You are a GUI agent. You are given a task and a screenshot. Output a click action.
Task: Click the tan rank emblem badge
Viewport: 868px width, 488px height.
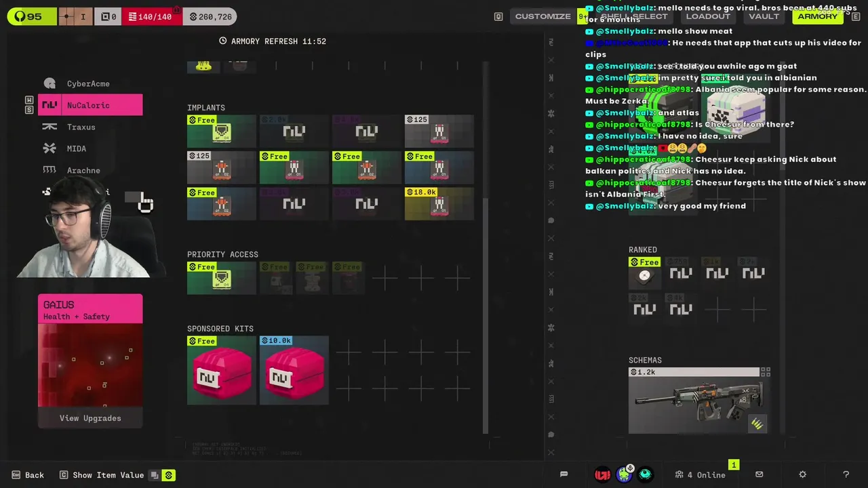pos(75,16)
